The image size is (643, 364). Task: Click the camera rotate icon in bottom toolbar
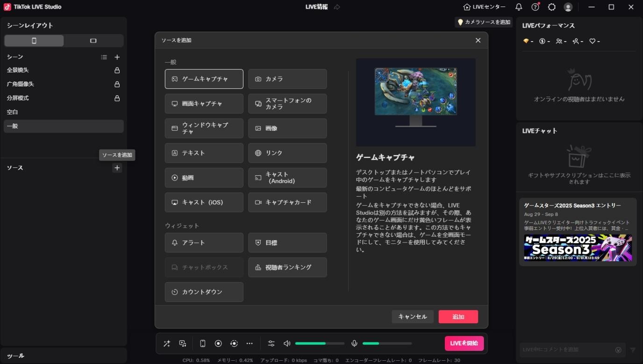point(234,343)
